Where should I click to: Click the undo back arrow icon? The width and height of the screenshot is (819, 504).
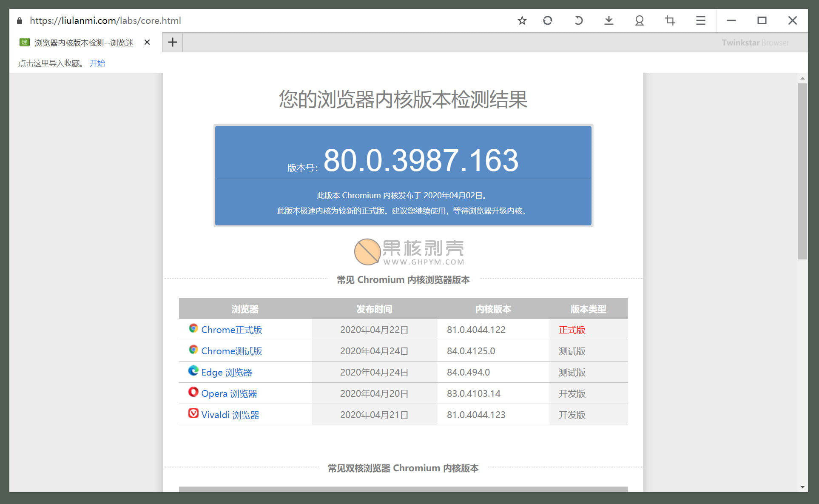[578, 20]
